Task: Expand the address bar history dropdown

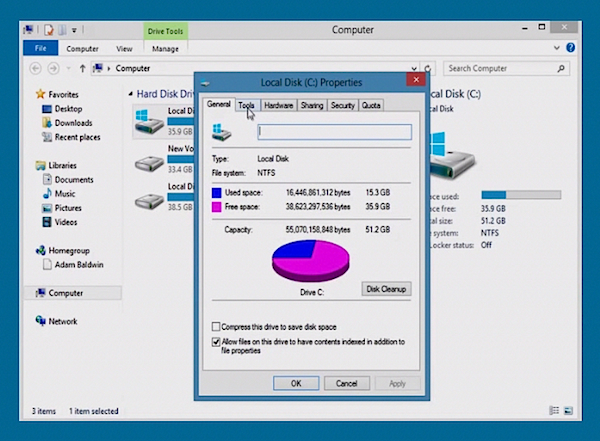Action: coord(414,69)
